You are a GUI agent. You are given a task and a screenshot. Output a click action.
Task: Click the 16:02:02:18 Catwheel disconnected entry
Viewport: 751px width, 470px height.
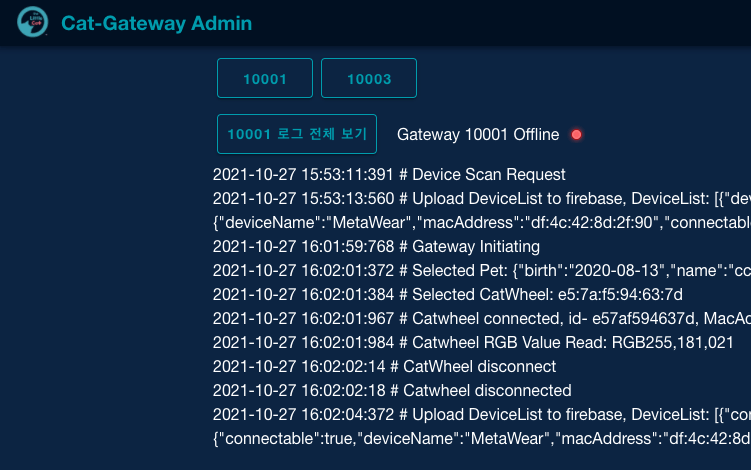pos(392,390)
